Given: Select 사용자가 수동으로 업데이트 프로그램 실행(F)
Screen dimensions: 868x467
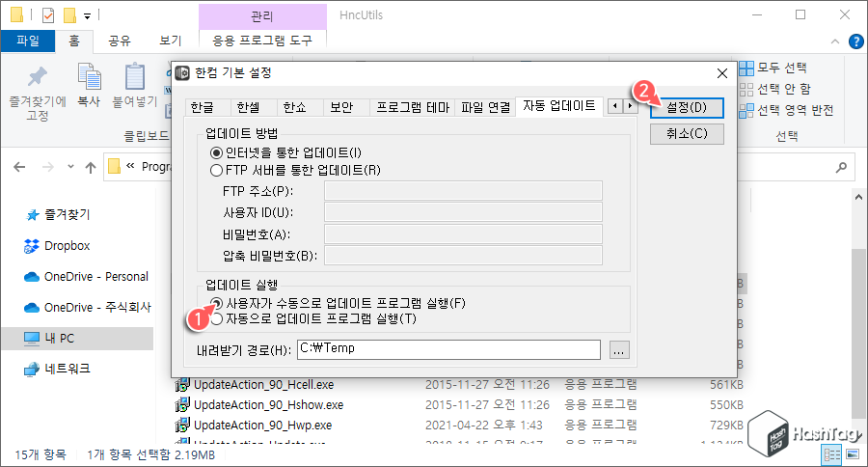Looking at the screenshot, I should pos(216,303).
